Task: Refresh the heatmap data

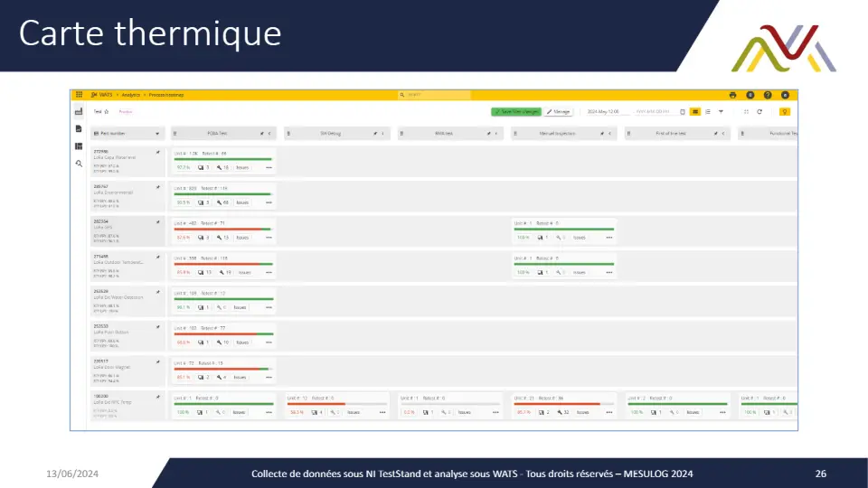Action: click(x=759, y=112)
